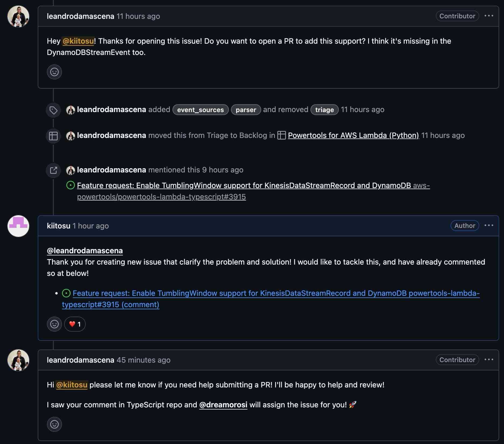Open options menu on 45 minutes ago comment

coord(489,360)
